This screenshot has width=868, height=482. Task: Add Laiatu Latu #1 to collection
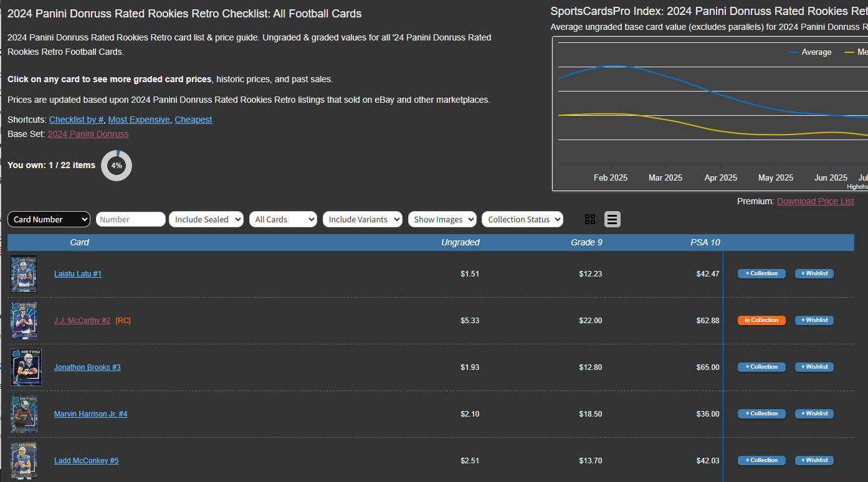[x=761, y=273]
